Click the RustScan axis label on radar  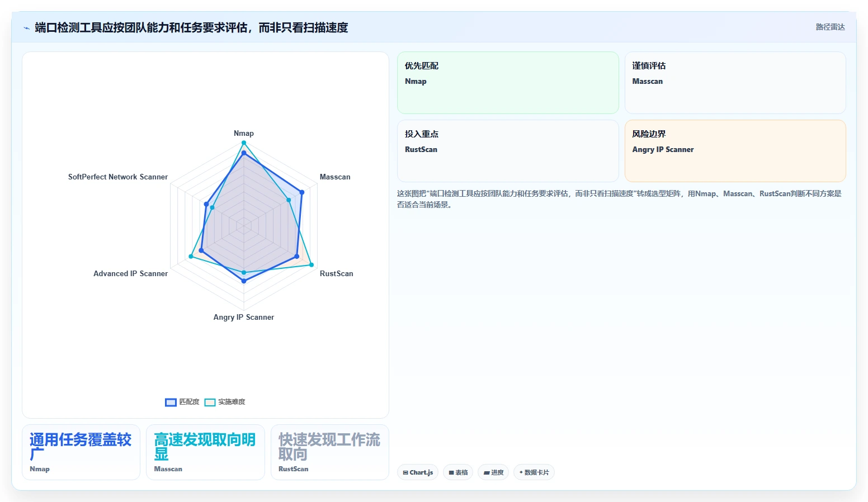coord(337,273)
